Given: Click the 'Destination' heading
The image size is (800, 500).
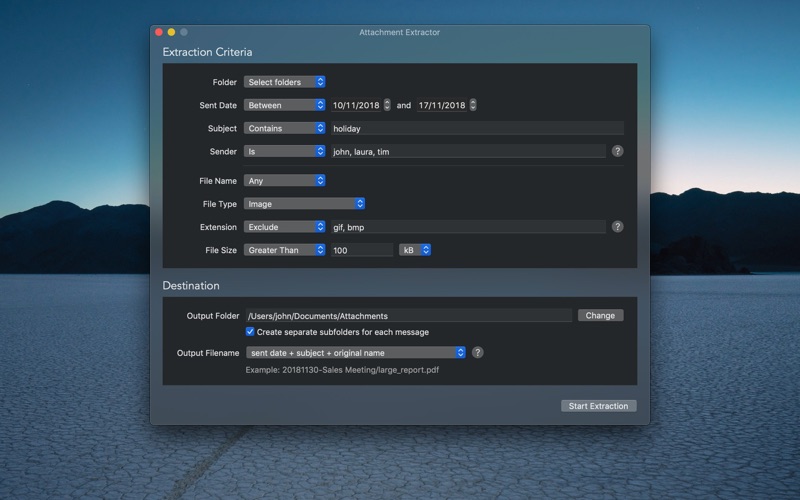Looking at the screenshot, I should coord(191,286).
